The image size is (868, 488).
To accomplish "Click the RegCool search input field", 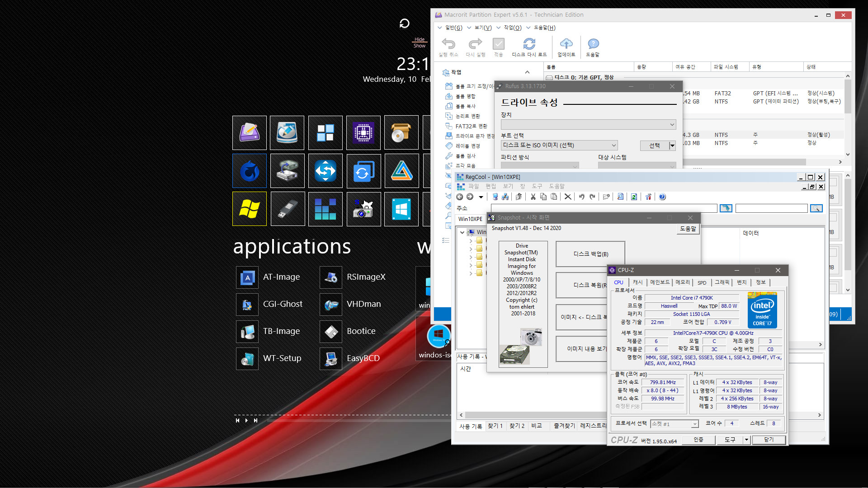I will 771,208.
